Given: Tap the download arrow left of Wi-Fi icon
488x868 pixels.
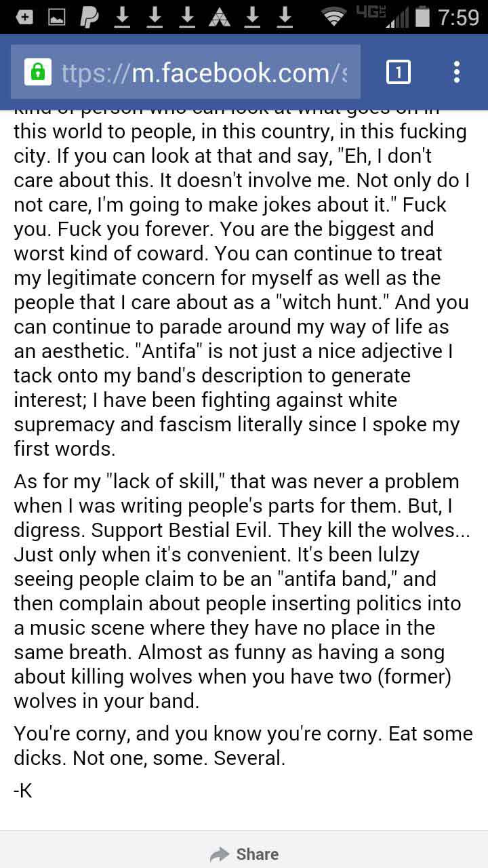Looking at the screenshot, I should 285,16.
